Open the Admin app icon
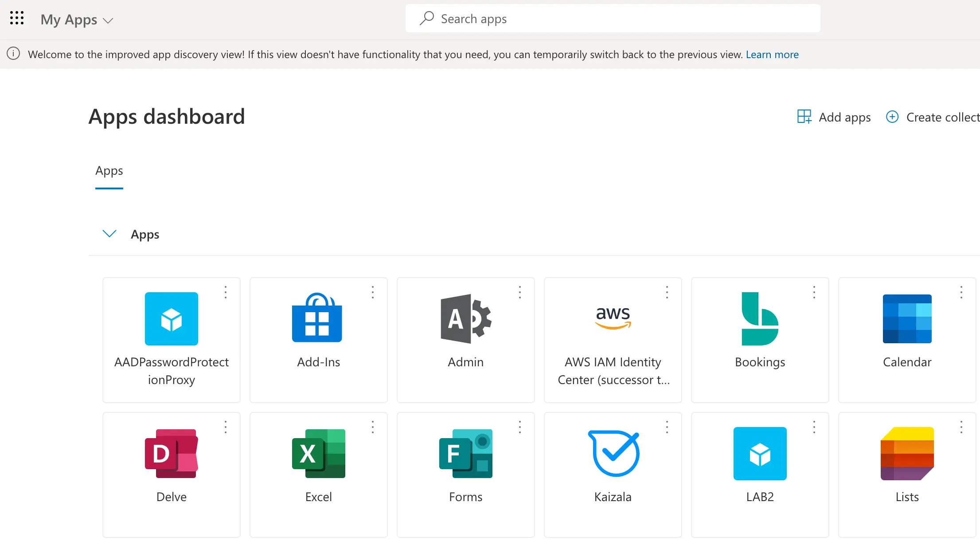 (465, 319)
